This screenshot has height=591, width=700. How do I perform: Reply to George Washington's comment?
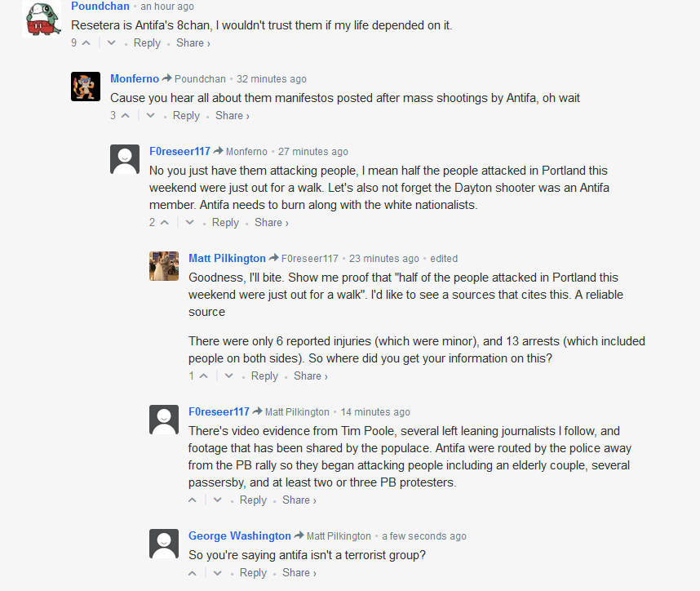click(x=253, y=573)
